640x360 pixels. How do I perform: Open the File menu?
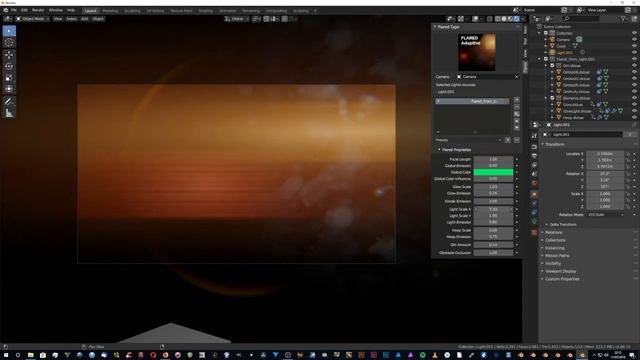coord(14,10)
